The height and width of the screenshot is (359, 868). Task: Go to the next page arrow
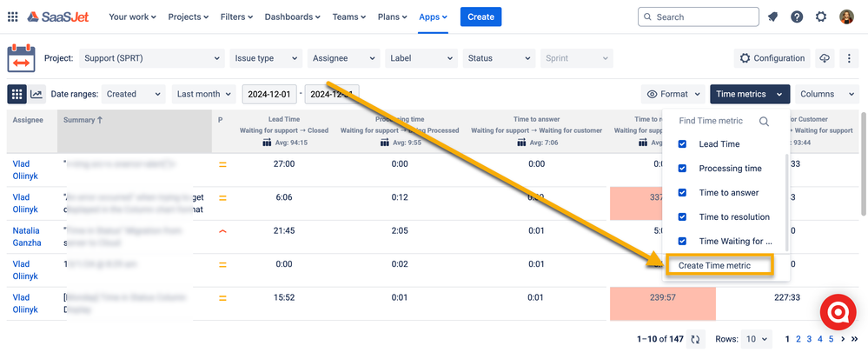tap(843, 339)
